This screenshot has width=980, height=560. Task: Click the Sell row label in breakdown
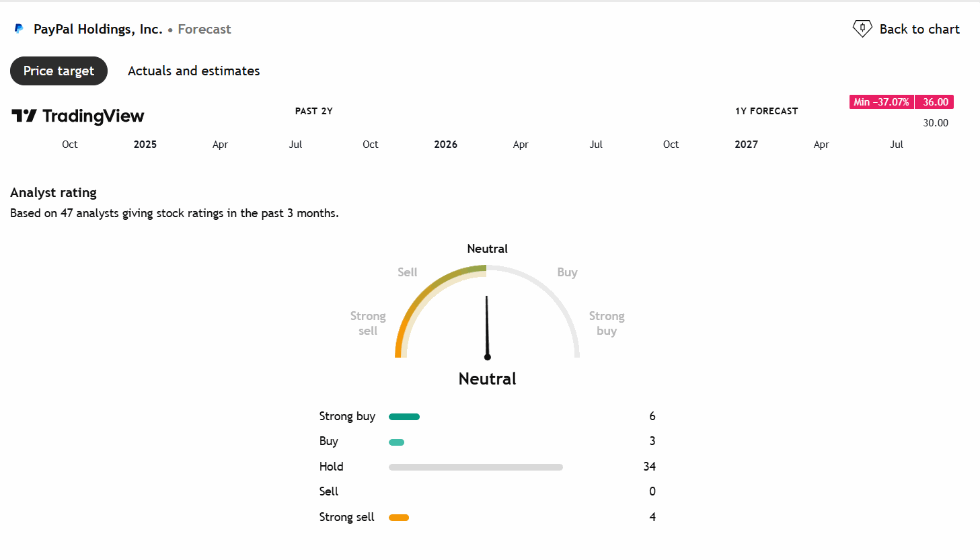329,491
